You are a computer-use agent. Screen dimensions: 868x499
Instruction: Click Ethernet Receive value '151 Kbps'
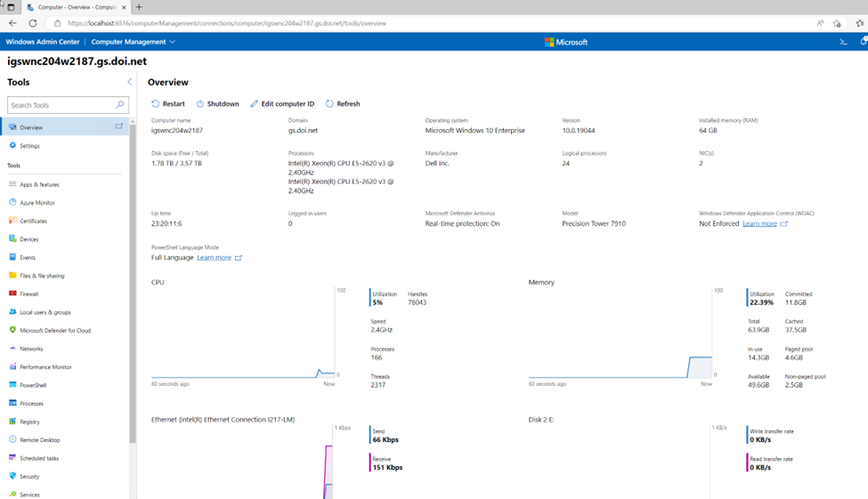click(x=387, y=468)
